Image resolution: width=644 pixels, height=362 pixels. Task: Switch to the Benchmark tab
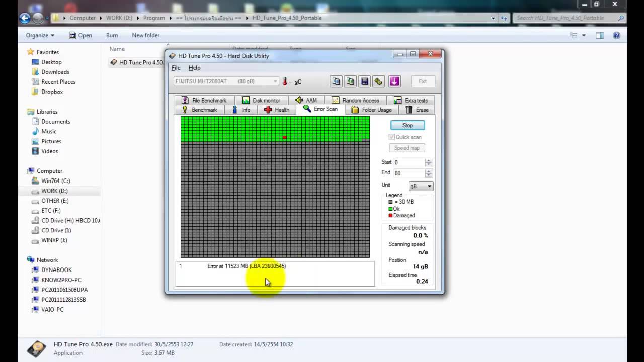click(199, 110)
